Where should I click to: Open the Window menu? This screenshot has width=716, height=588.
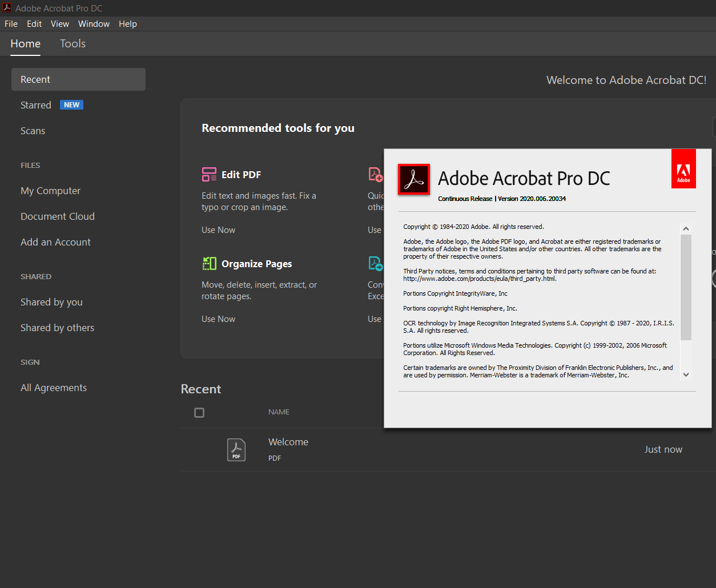[94, 23]
